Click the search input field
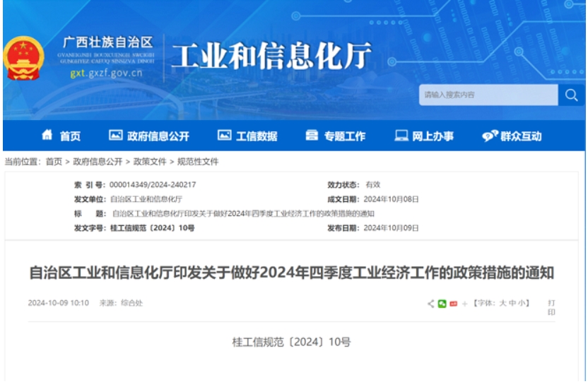Viewport: 588px width, 384px height. pyautogui.click(x=488, y=95)
